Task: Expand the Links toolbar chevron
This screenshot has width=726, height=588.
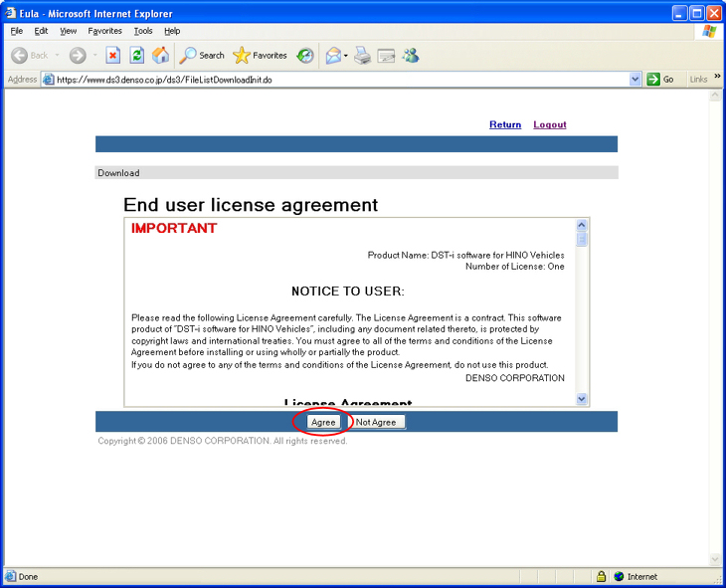Action: (717, 76)
